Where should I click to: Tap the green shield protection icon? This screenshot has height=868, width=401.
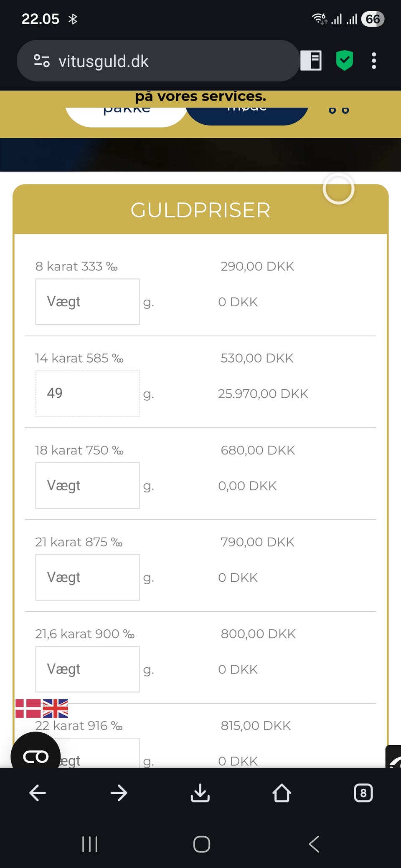(345, 61)
